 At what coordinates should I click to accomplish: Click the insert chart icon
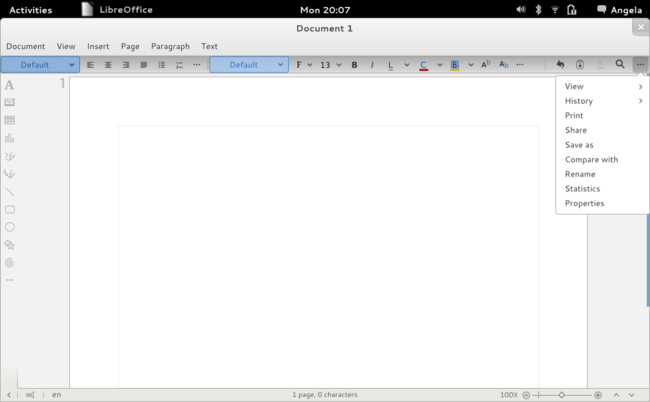pyautogui.click(x=9, y=138)
